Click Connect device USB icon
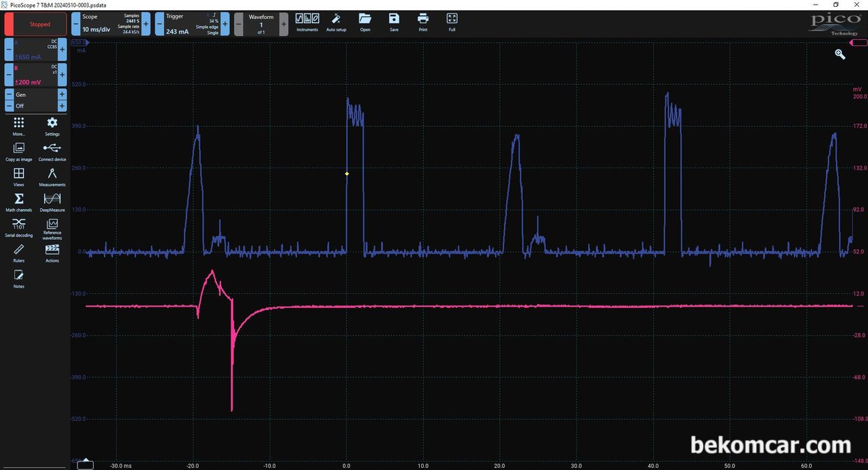868x470 pixels. [52, 151]
